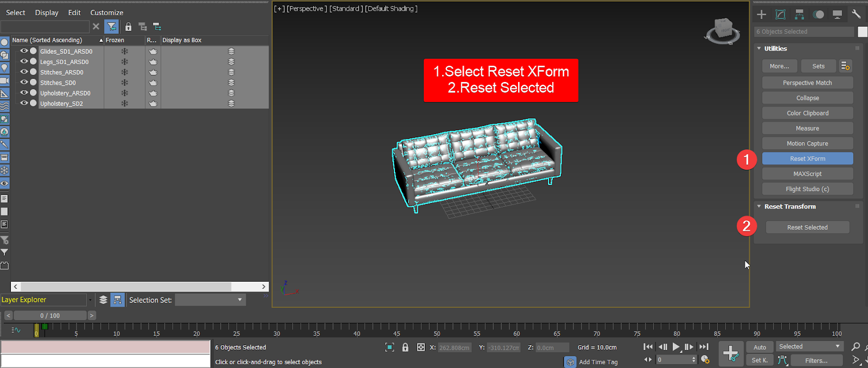
Task: Switch to the Hierarchy panel icon
Action: (x=800, y=15)
